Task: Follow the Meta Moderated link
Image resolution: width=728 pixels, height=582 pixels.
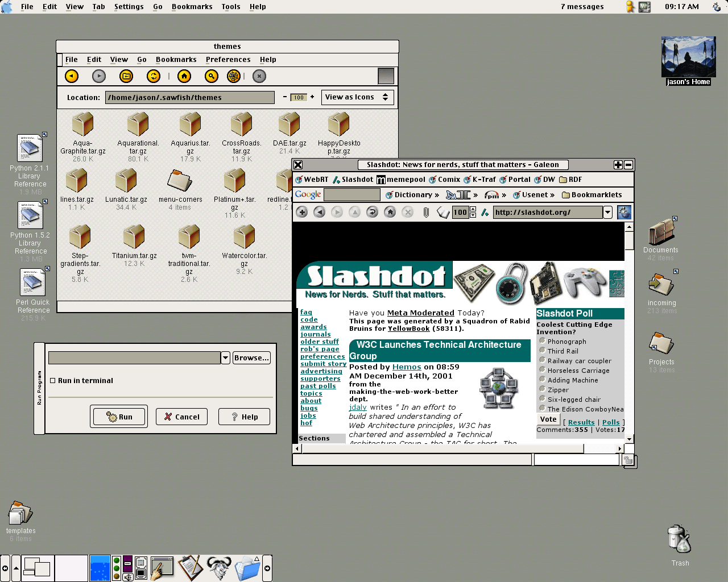Action: point(420,313)
